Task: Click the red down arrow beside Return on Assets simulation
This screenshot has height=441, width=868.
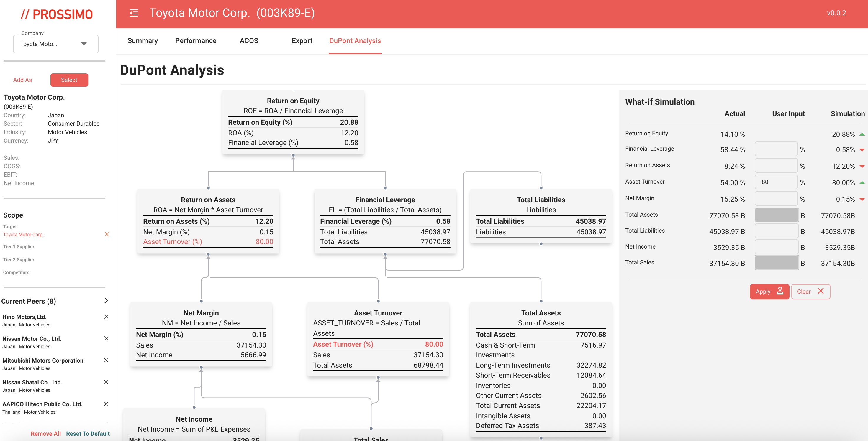Action: (862, 167)
